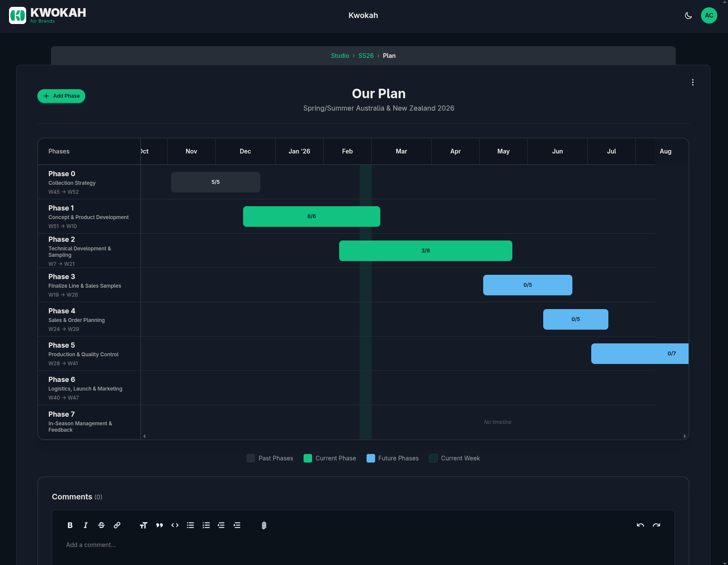
Task: Select Phase 4 0/5 timeline bar
Action: point(576,319)
